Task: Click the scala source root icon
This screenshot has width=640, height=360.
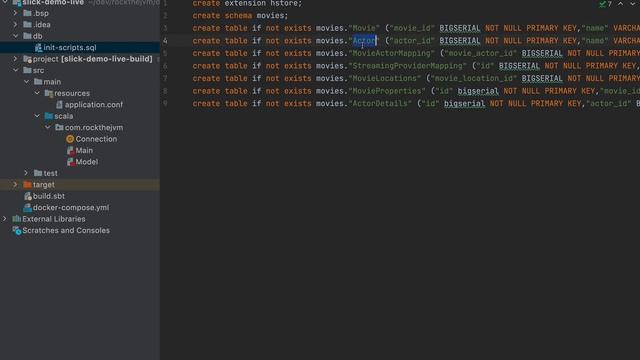Action: pyautogui.click(x=49, y=116)
